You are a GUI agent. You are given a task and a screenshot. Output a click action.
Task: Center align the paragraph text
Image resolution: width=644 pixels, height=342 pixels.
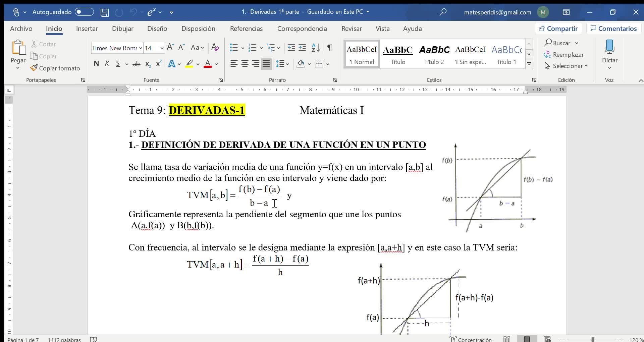point(245,64)
